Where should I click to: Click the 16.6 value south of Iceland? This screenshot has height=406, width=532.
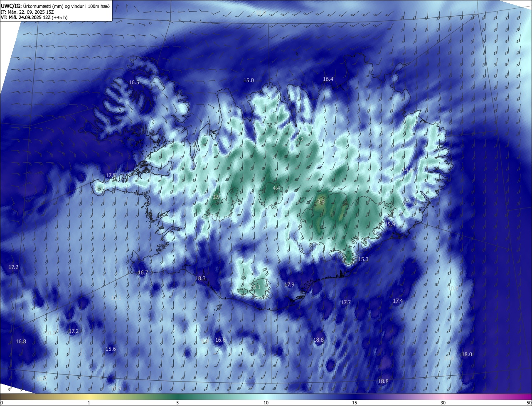pos(220,340)
